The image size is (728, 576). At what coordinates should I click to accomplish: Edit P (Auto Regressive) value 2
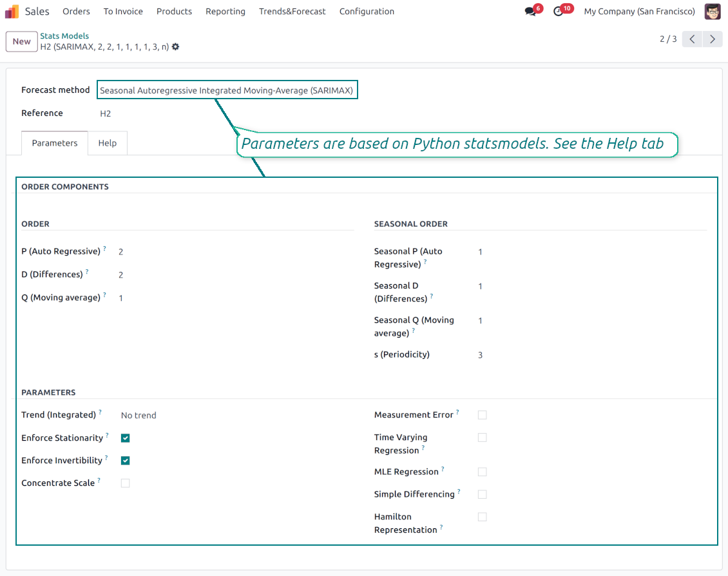click(120, 252)
